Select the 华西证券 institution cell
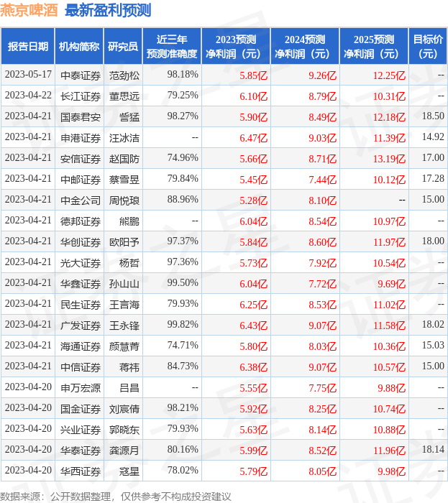This screenshot has width=448, height=503. point(81,471)
